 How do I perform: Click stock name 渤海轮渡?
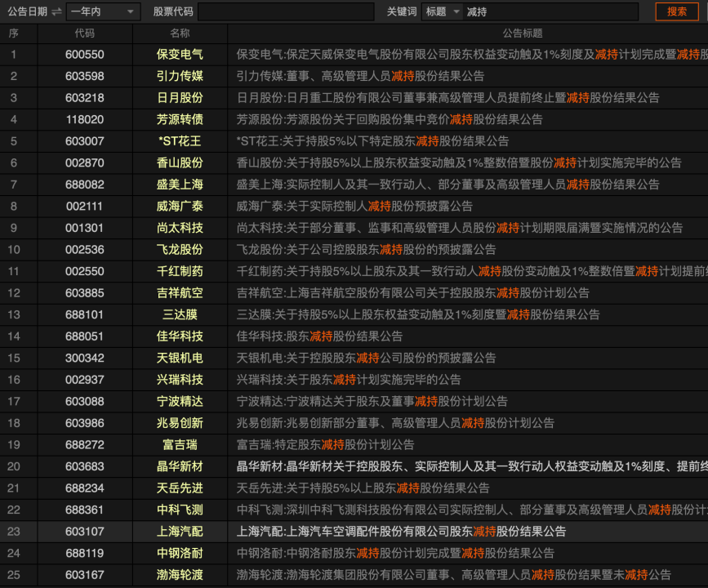tap(180, 575)
